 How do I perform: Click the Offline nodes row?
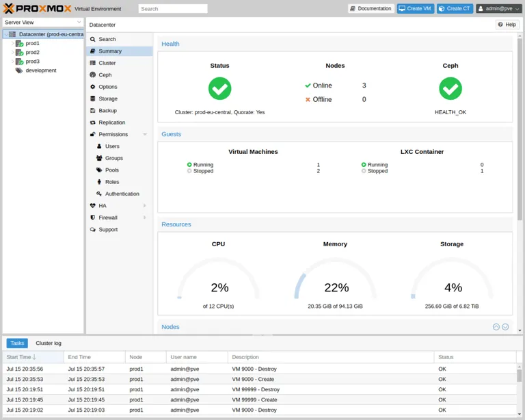click(335, 99)
